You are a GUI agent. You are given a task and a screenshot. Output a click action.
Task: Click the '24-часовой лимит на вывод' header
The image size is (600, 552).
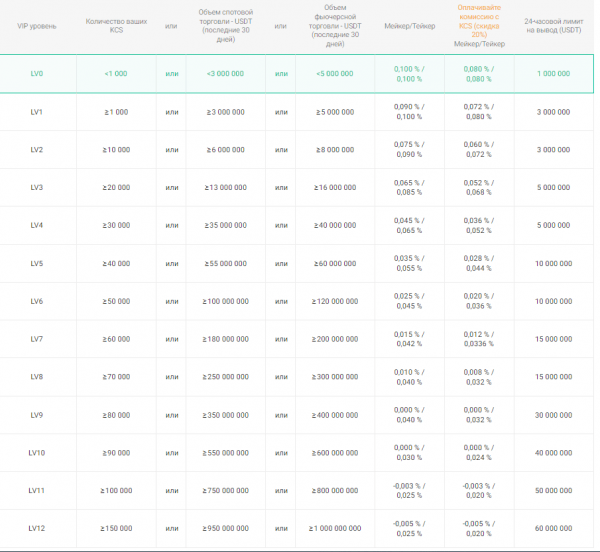tap(553, 26)
